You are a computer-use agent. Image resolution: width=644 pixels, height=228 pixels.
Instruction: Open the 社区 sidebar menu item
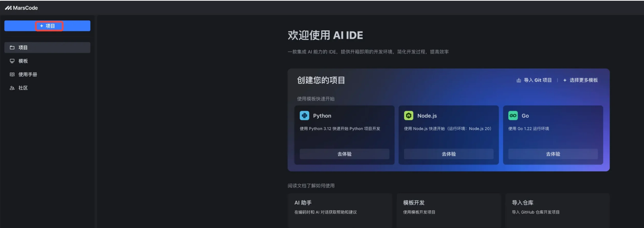(47, 88)
